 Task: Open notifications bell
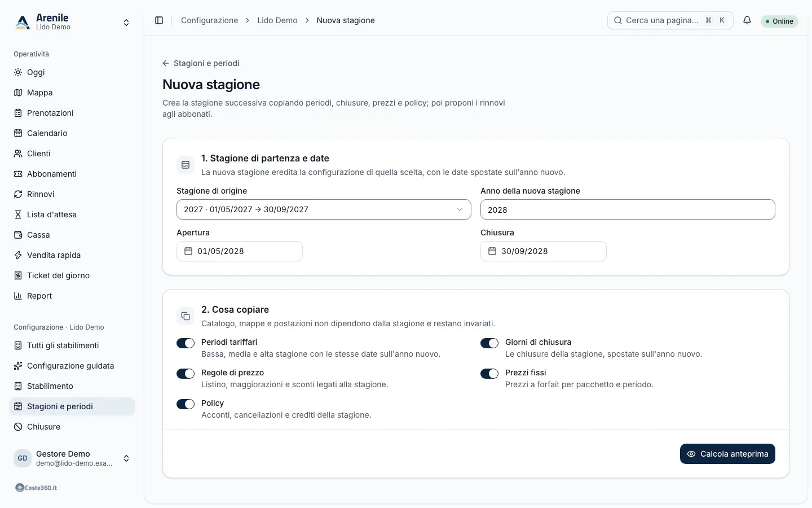point(747,20)
